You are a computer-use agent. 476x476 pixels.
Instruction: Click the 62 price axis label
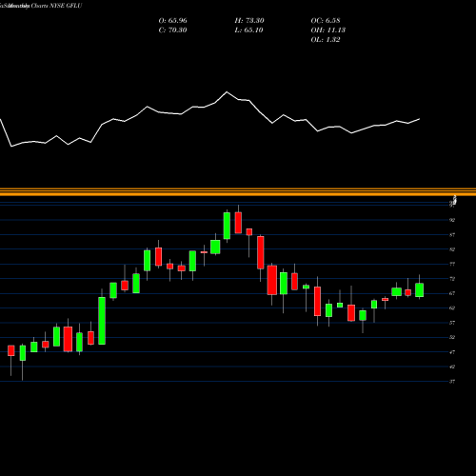pyautogui.click(x=452, y=307)
